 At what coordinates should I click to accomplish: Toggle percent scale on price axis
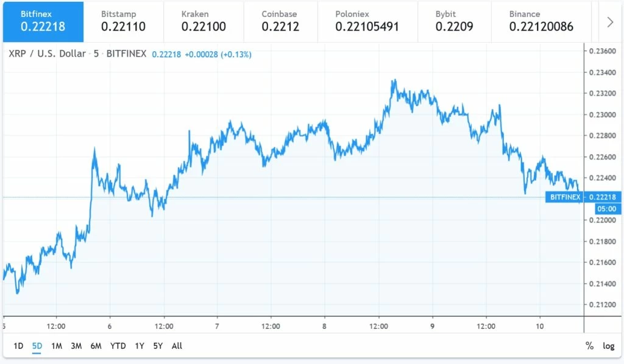pos(589,346)
